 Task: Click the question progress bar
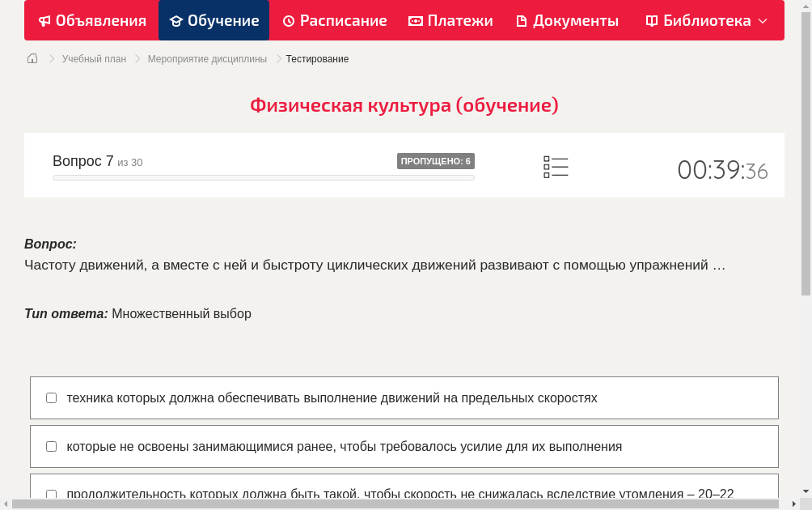pos(263,177)
